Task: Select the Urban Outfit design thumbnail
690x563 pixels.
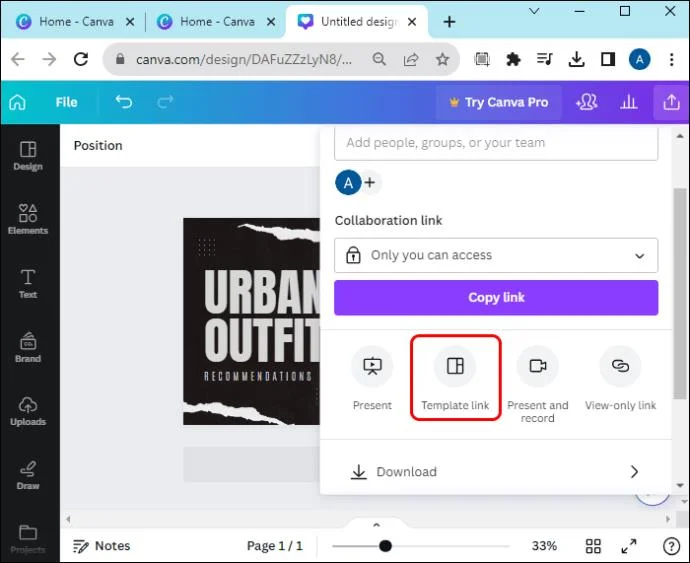Action: pyautogui.click(x=251, y=321)
